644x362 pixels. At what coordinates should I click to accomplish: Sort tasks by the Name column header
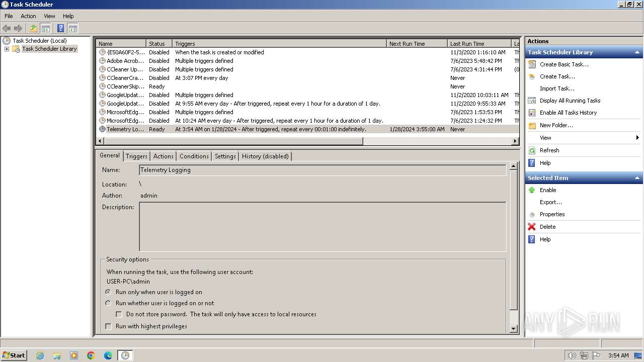[x=121, y=44]
